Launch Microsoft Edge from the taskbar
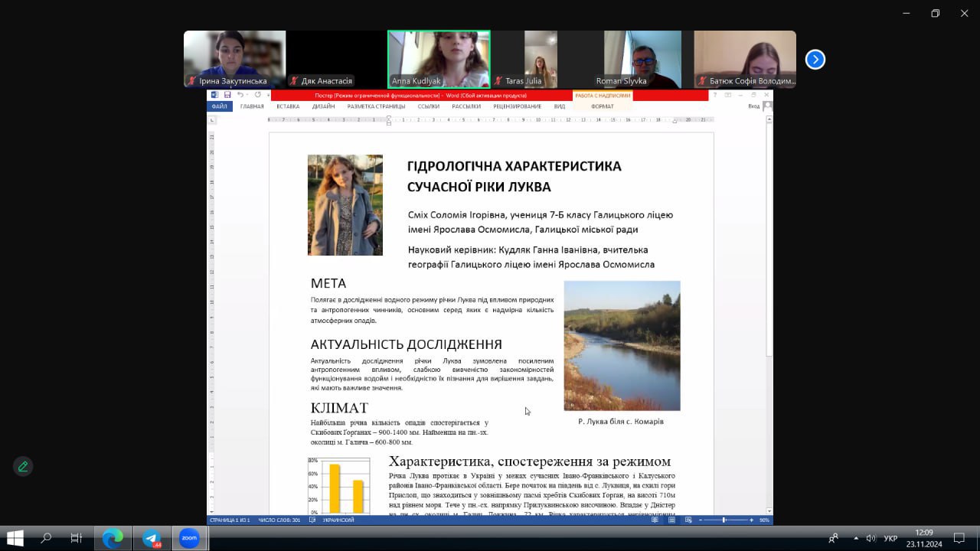This screenshot has width=980, height=551. [113, 538]
